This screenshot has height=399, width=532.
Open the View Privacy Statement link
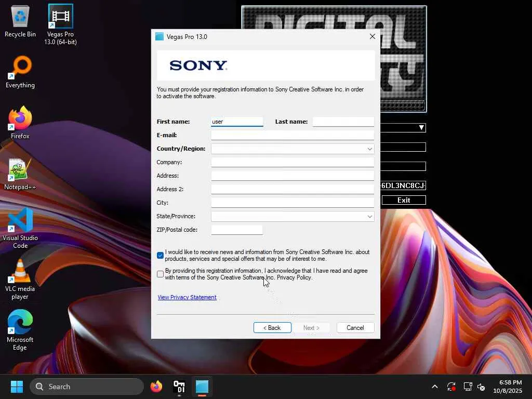coord(187,297)
